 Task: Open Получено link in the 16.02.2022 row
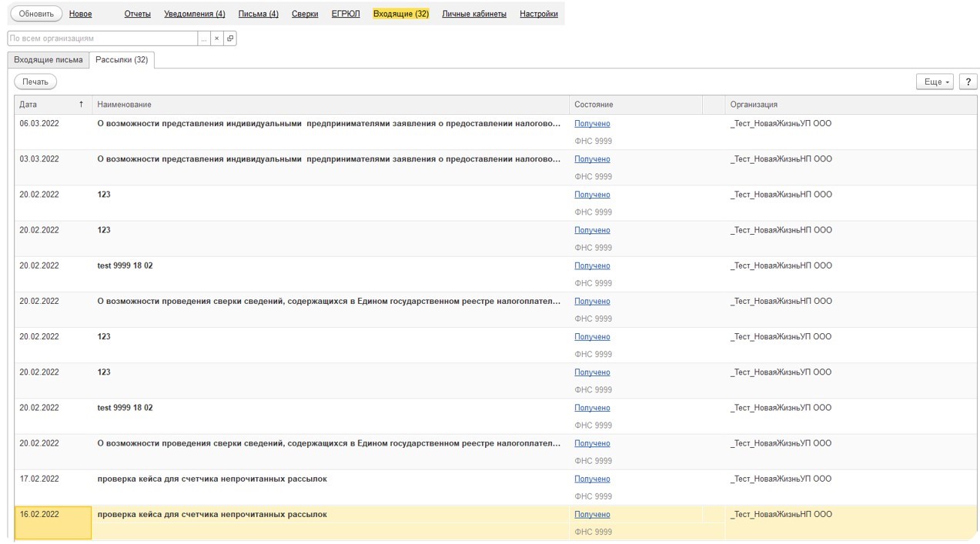pos(592,515)
